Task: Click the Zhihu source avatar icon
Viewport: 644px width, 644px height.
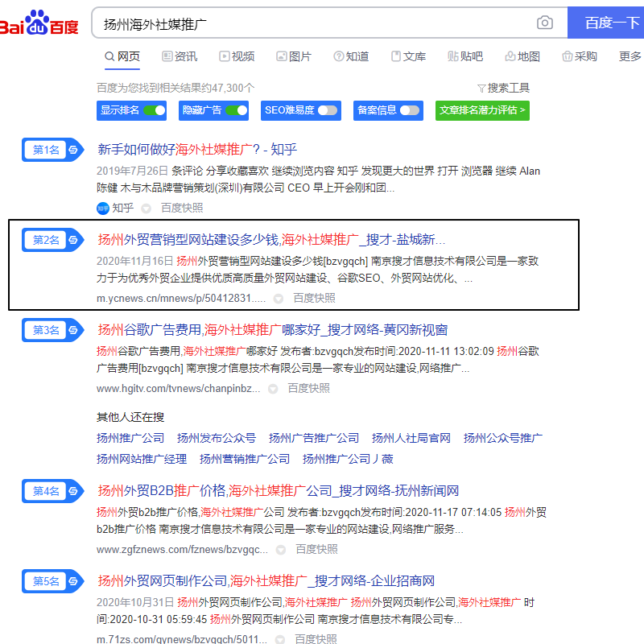Action: (103, 208)
